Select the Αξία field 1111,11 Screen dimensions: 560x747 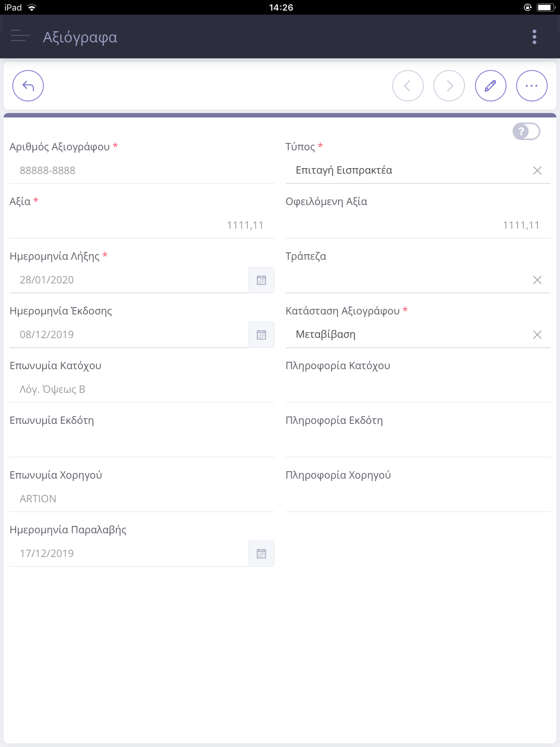[142, 225]
